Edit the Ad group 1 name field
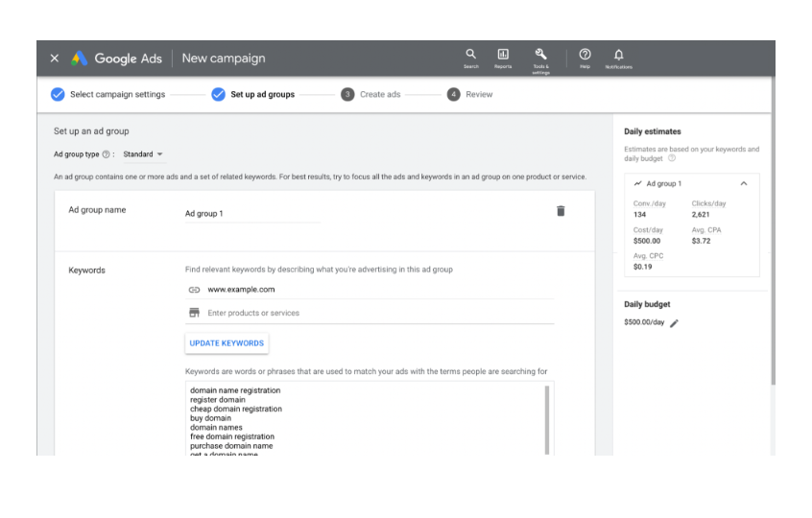812x518 pixels. coord(252,214)
